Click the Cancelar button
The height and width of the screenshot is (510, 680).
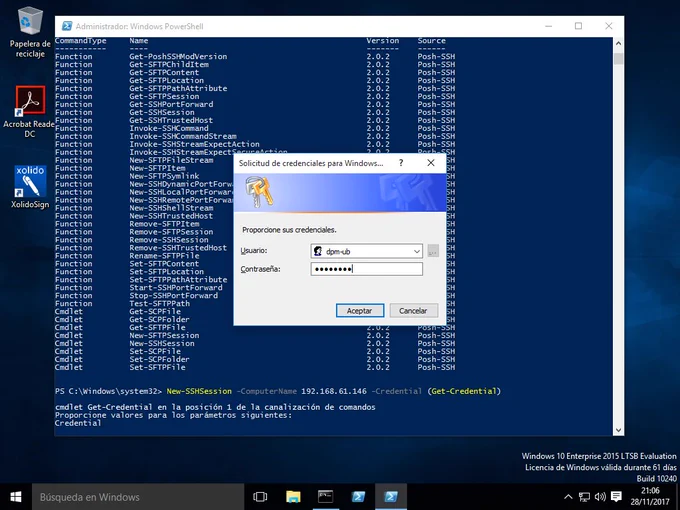[x=413, y=311]
